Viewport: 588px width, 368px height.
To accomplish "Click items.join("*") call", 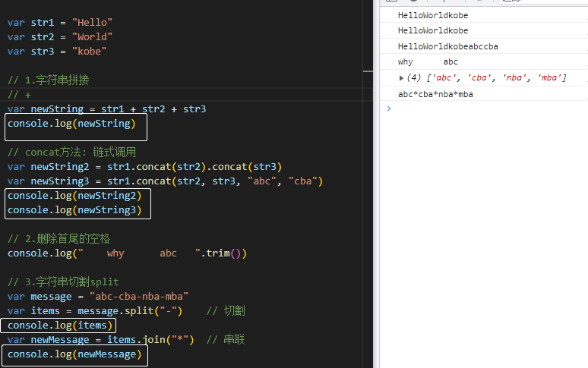I will coord(150,340).
